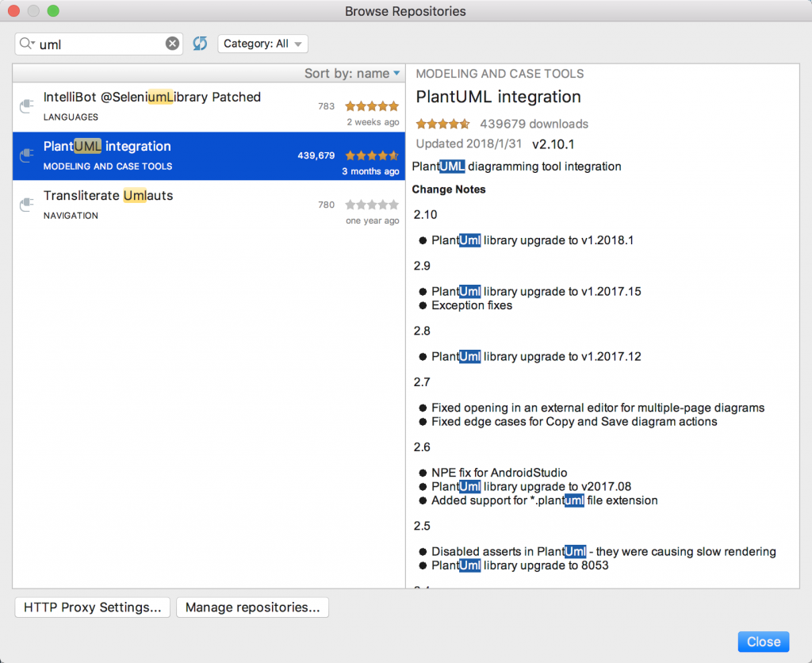Click version v2.10.1 text

[553, 144]
